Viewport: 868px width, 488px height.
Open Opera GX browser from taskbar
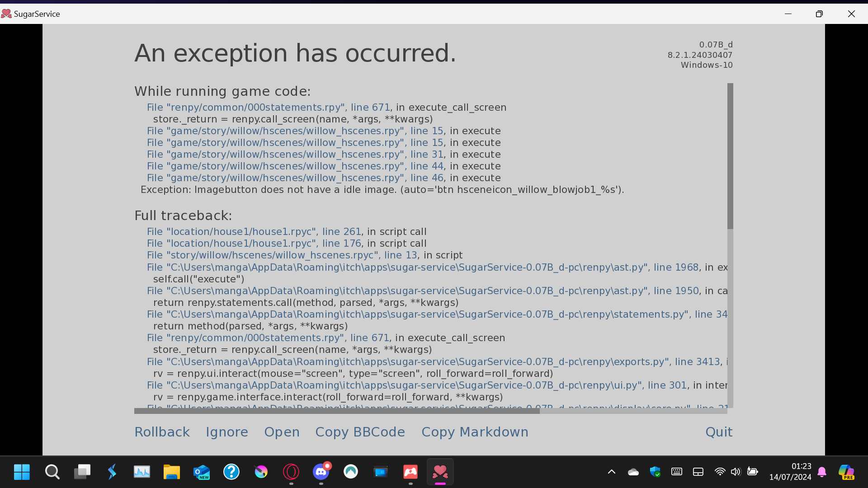(291, 472)
